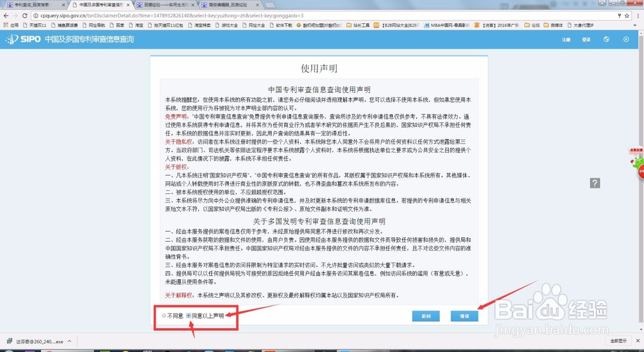Click 关于多国发明专利审查信息查询使用声明 subtitle
The image size is (644, 352).
[319, 221]
